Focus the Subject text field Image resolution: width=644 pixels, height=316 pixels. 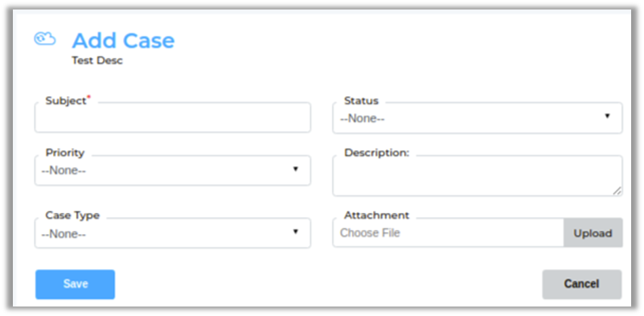pos(172,119)
